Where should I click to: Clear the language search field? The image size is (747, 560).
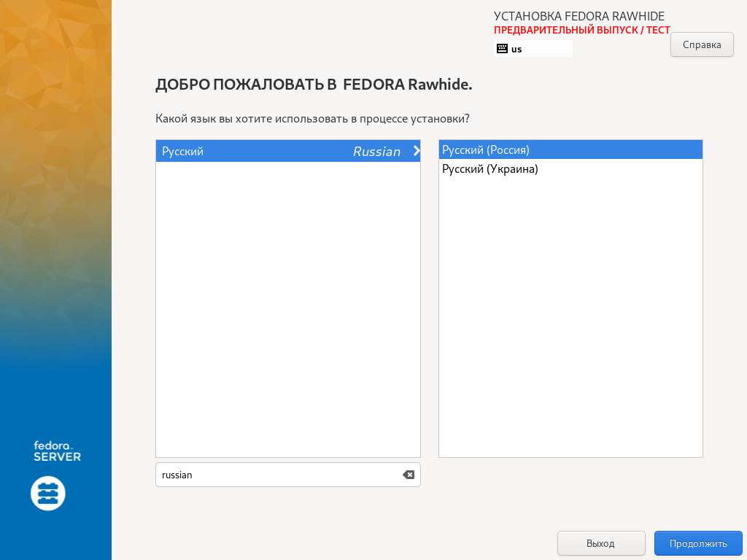409,475
